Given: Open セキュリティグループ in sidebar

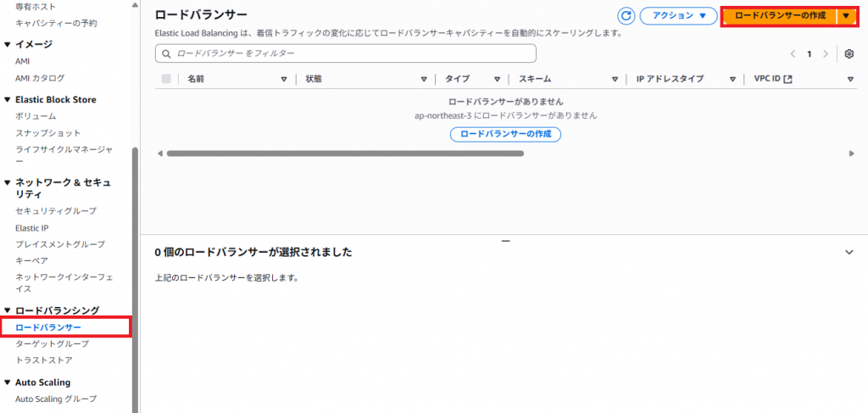Looking at the screenshot, I should click(x=56, y=211).
